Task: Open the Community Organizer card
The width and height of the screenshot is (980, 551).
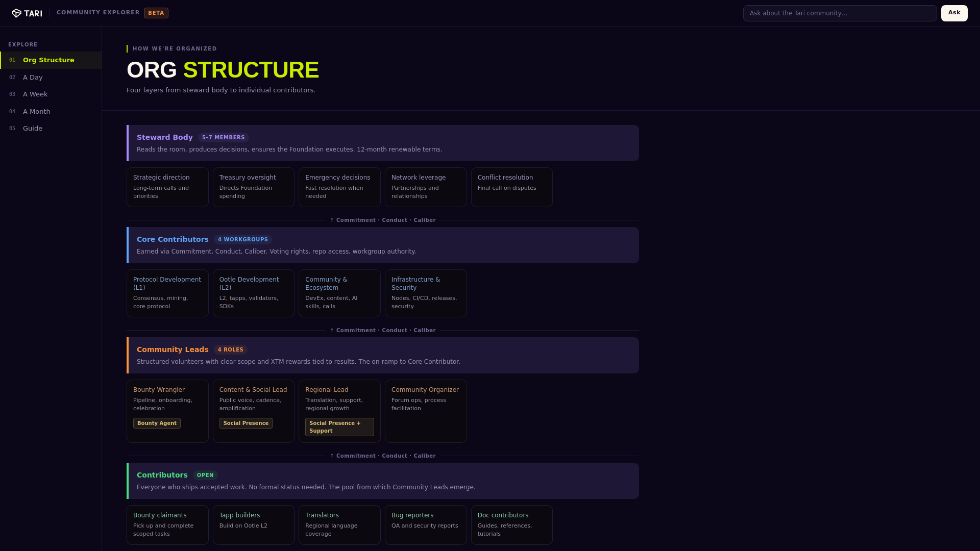Action: (426, 411)
